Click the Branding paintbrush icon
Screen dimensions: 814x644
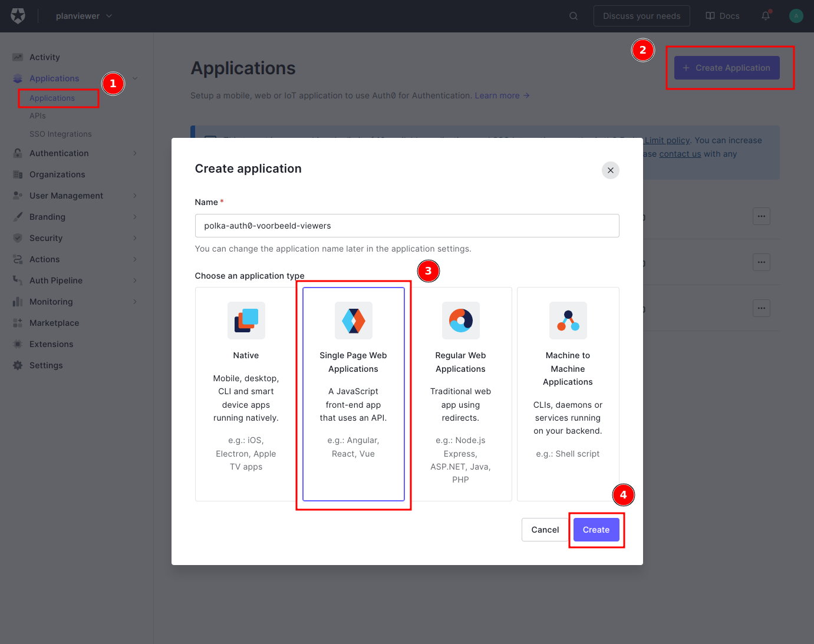click(x=17, y=217)
